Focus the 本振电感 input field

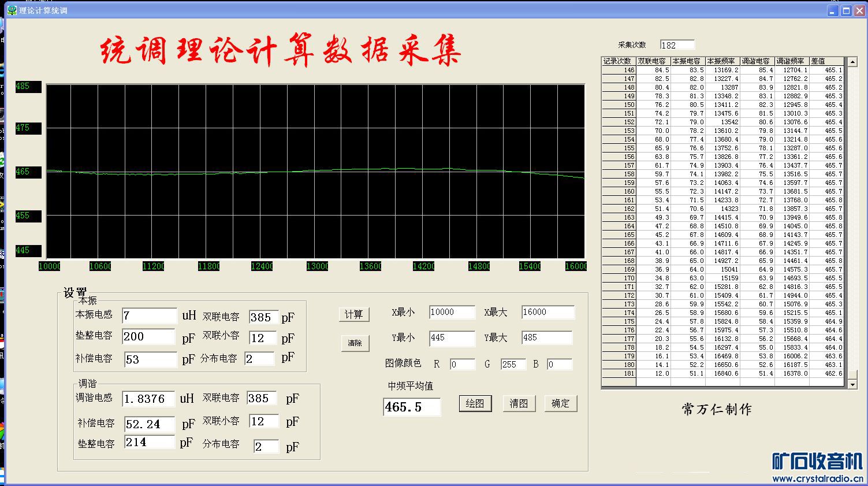[149, 316]
